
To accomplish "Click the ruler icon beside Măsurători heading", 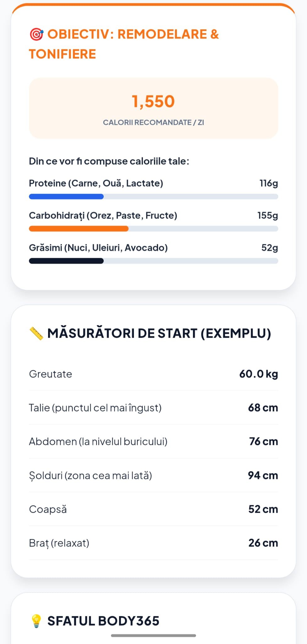I will tap(36, 333).
